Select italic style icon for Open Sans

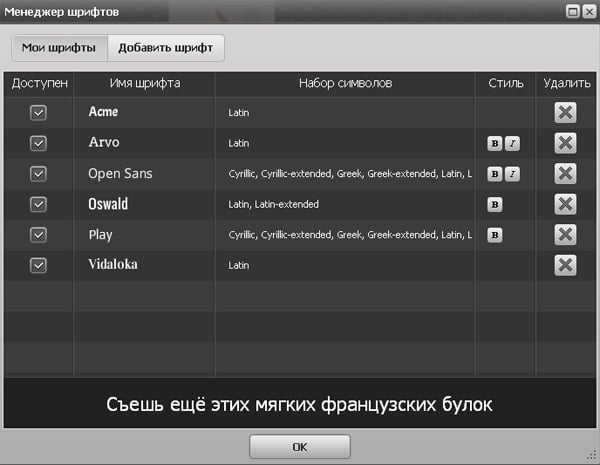point(512,174)
